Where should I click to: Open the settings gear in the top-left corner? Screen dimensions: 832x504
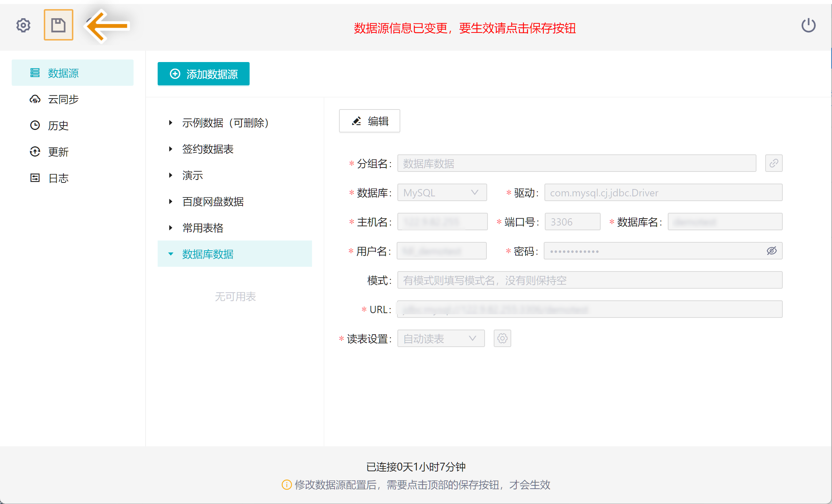coord(23,25)
